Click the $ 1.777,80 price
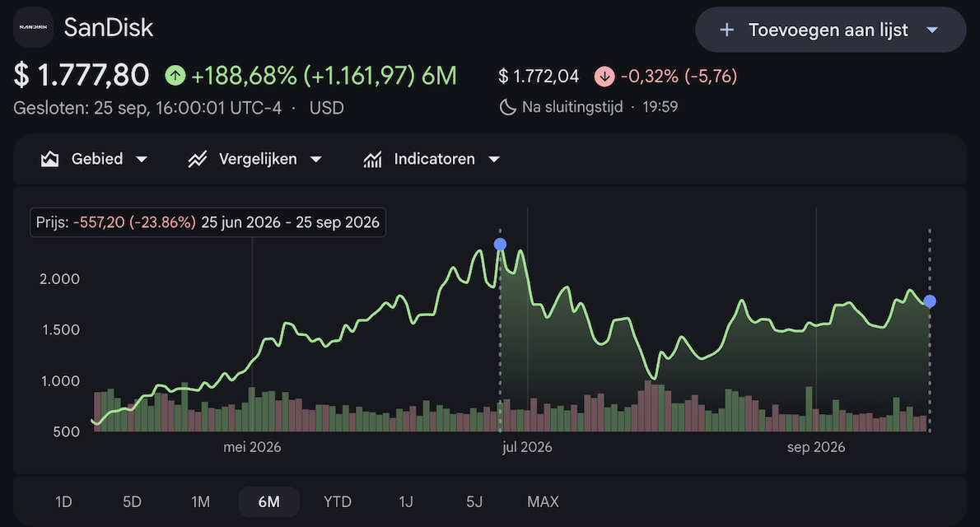The width and height of the screenshot is (980, 527). coord(82,76)
